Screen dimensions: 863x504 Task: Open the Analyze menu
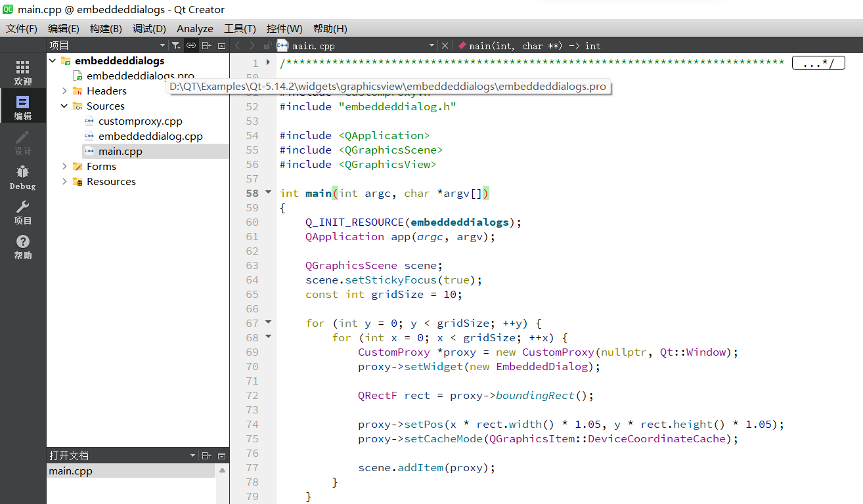coord(195,28)
